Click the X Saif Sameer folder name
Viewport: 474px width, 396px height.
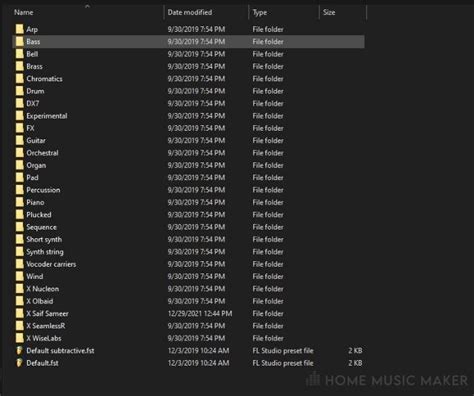(47, 313)
